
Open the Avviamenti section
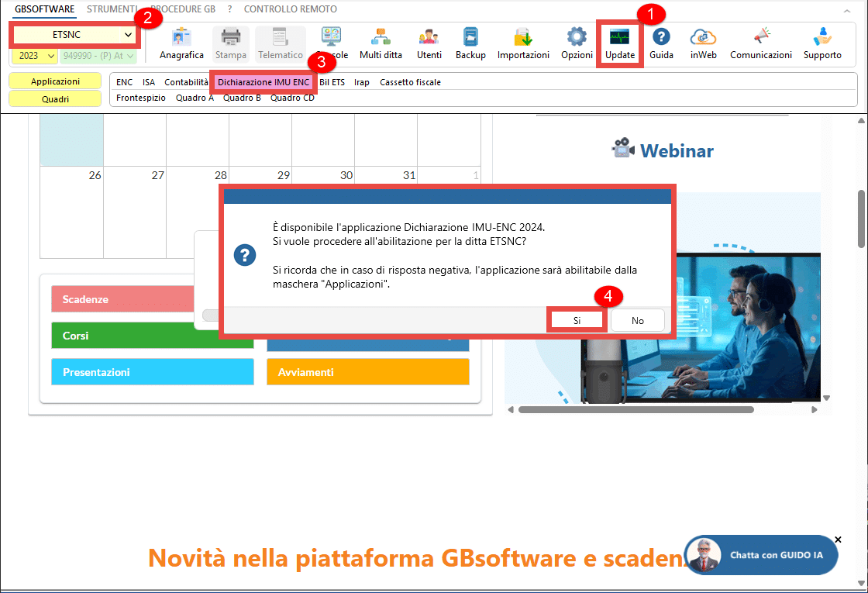[x=368, y=372]
